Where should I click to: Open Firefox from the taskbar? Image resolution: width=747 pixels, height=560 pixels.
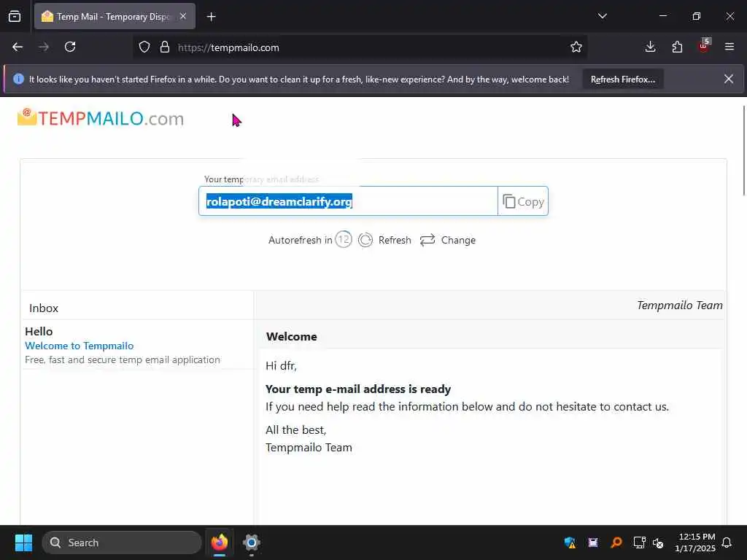[219, 542]
